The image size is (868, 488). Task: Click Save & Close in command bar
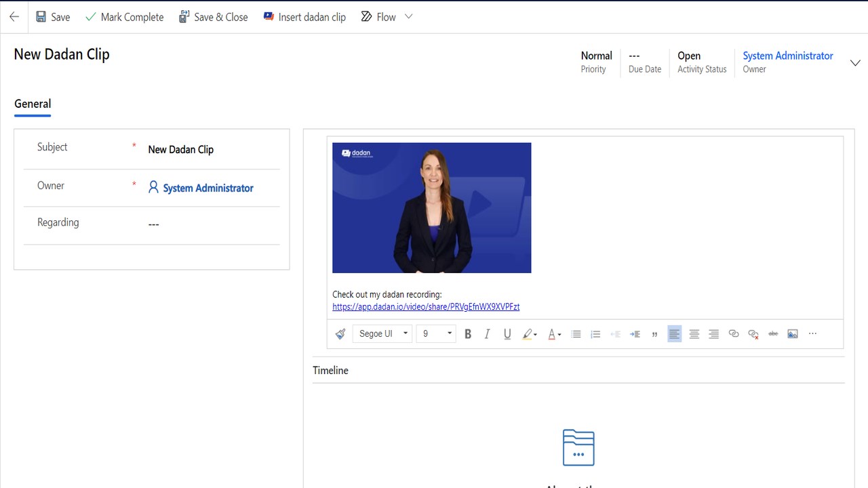tap(214, 17)
